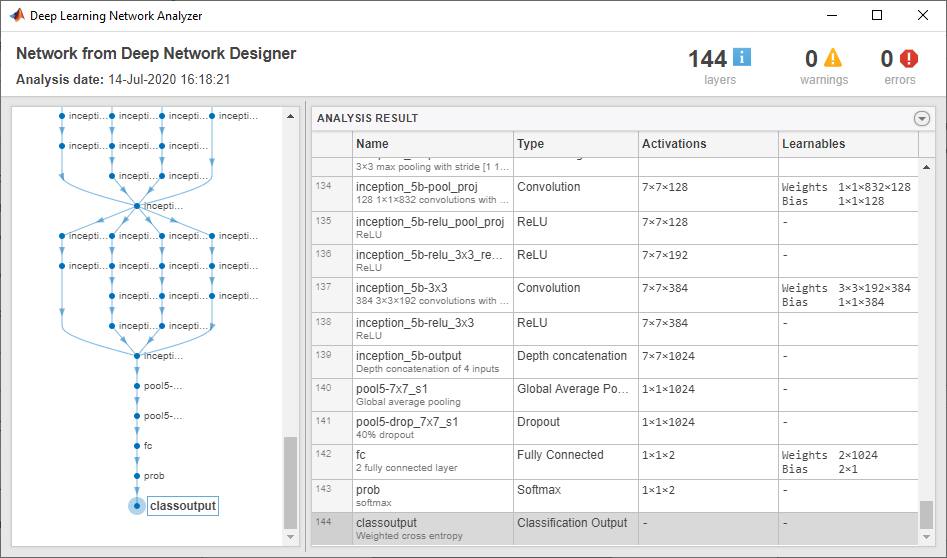
Task: Open the Analysis Result options dropdown arrow
Action: [x=922, y=118]
